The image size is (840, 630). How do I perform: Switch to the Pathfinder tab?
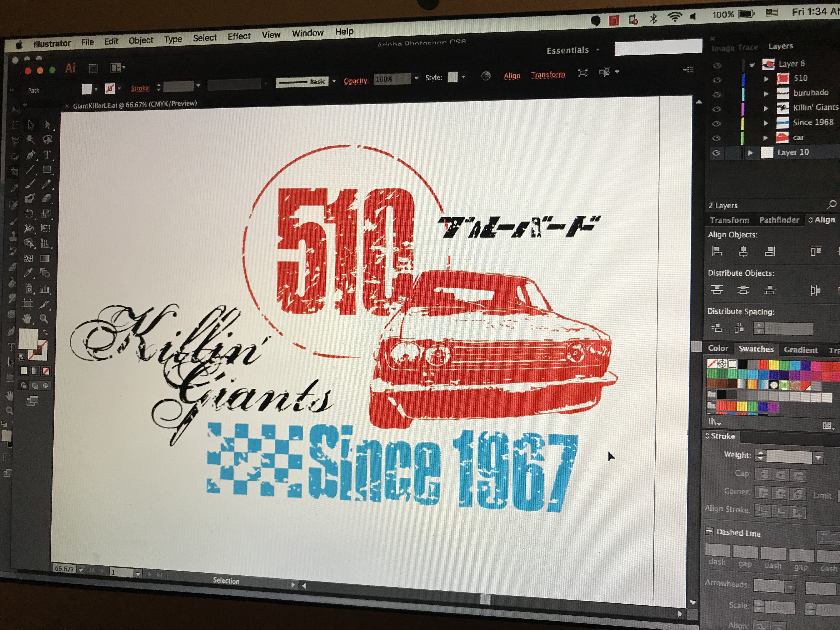click(x=779, y=220)
